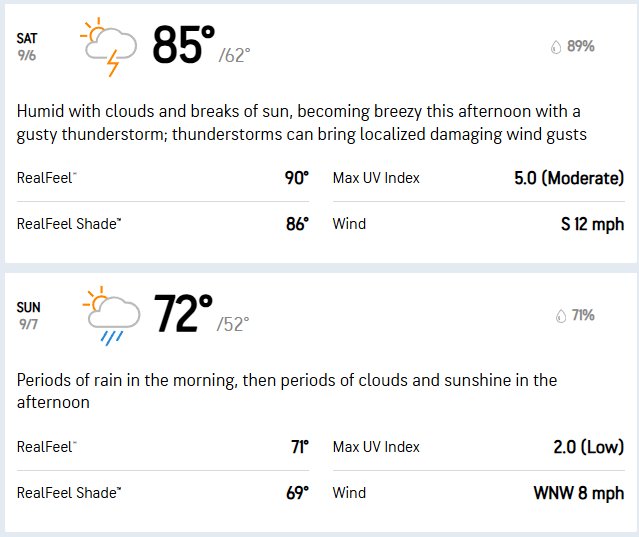Click the 2.0 (Low) Max UV Index value
The height and width of the screenshot is (537, 639).
pyautogui.click(x=588, y=447)
